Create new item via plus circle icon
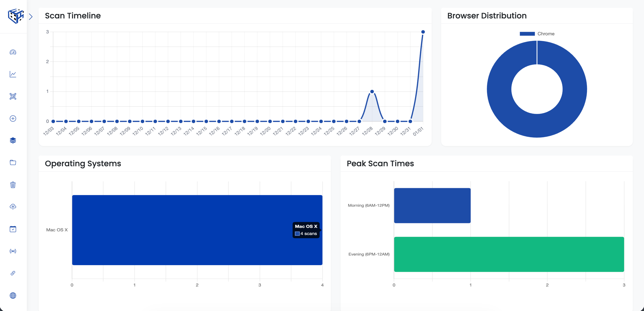The width and height of the screenshot is (644, 311). [13, 119]
